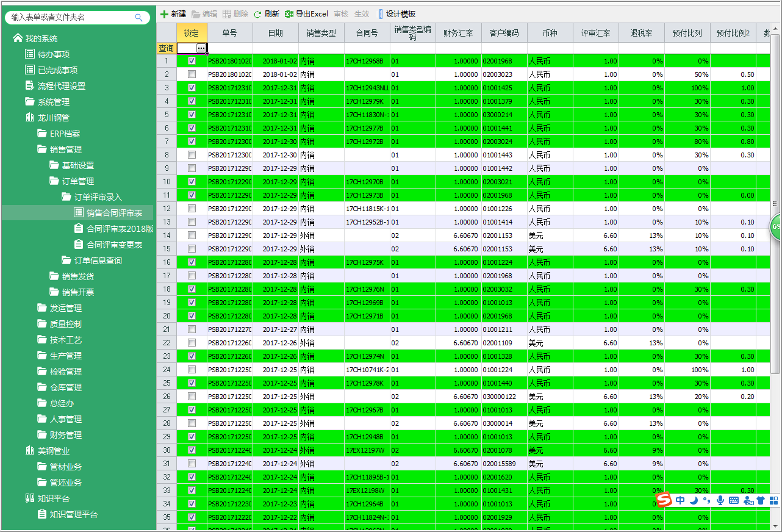Open 生产管理 folder

coord(59,356)
